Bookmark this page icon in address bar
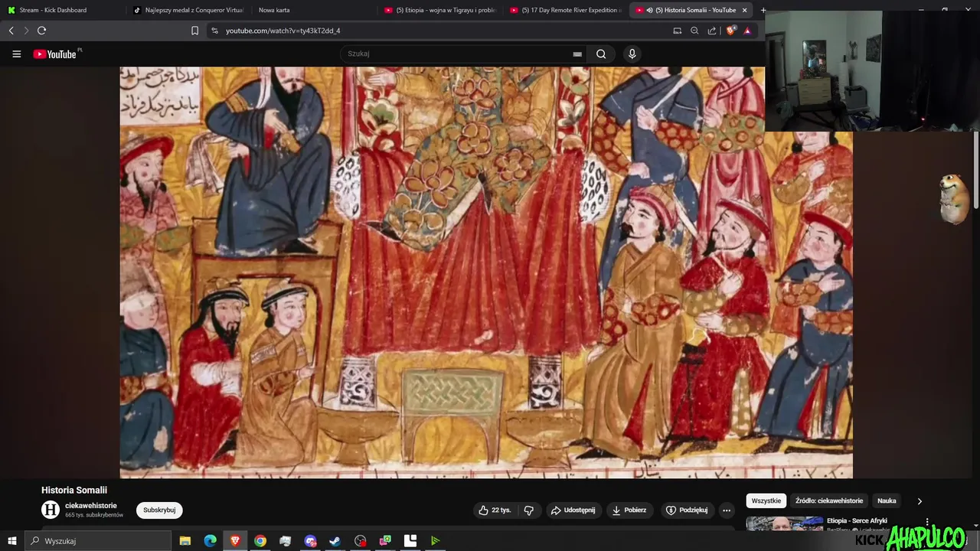 tap(194, 31)
